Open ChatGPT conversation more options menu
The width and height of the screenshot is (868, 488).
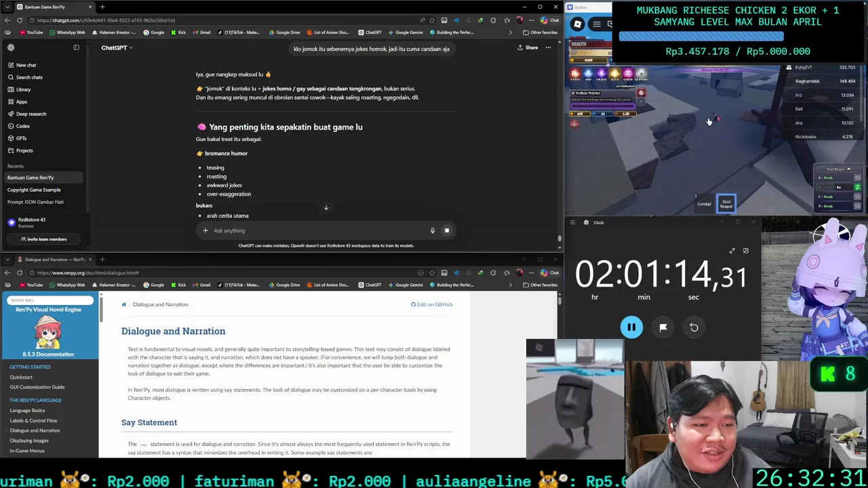pyautogui.click(x=548, y=47)
